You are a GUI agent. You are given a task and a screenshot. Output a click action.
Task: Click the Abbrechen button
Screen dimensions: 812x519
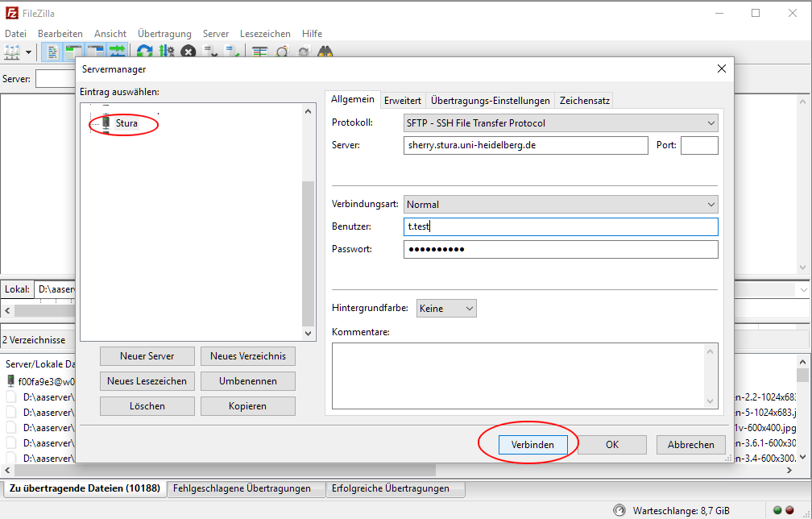tap(691, 444)
